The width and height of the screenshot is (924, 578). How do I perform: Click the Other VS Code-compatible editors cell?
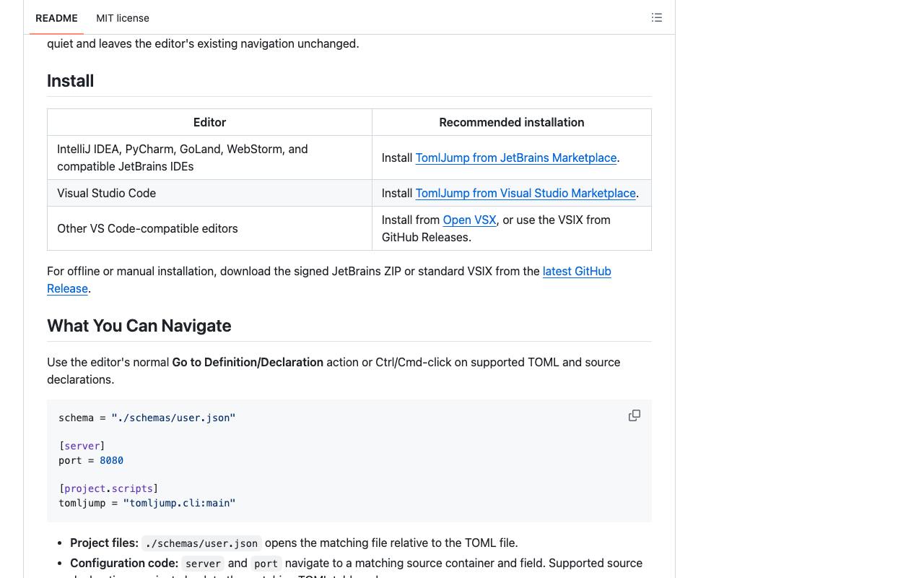tap(209, 228)
